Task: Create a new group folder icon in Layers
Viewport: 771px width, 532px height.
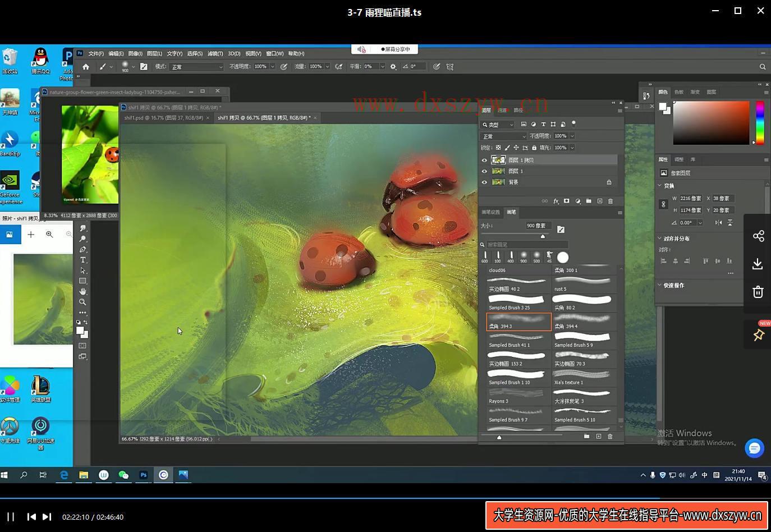Action: (589, 201)
